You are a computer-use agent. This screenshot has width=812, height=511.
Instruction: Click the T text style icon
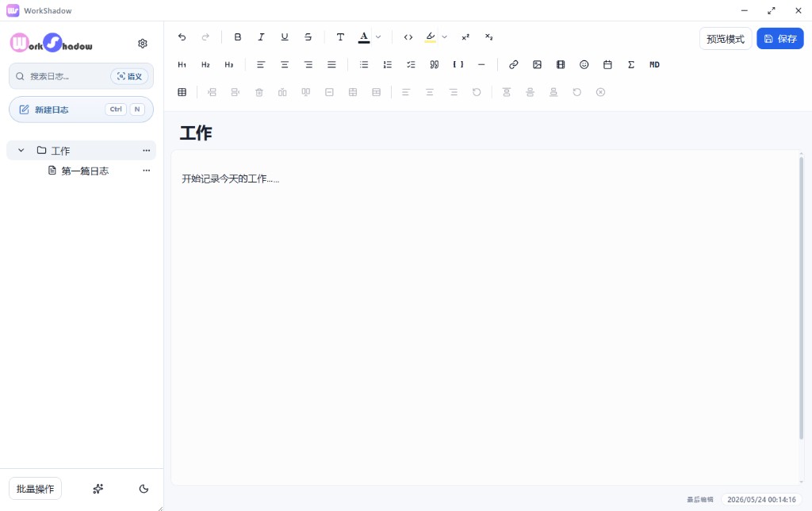click(x=340, y=36)
